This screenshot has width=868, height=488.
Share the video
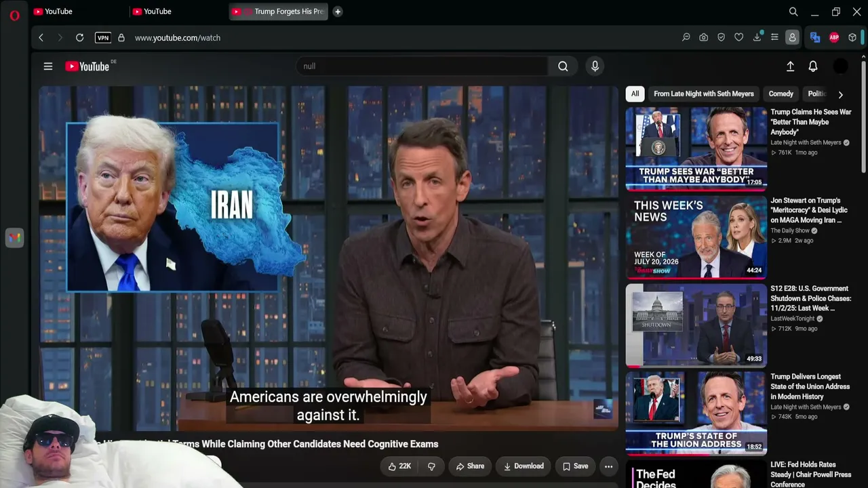point(470,466)
